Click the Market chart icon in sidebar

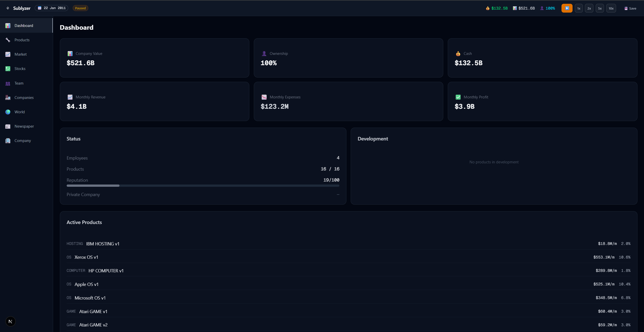(8, 54)
